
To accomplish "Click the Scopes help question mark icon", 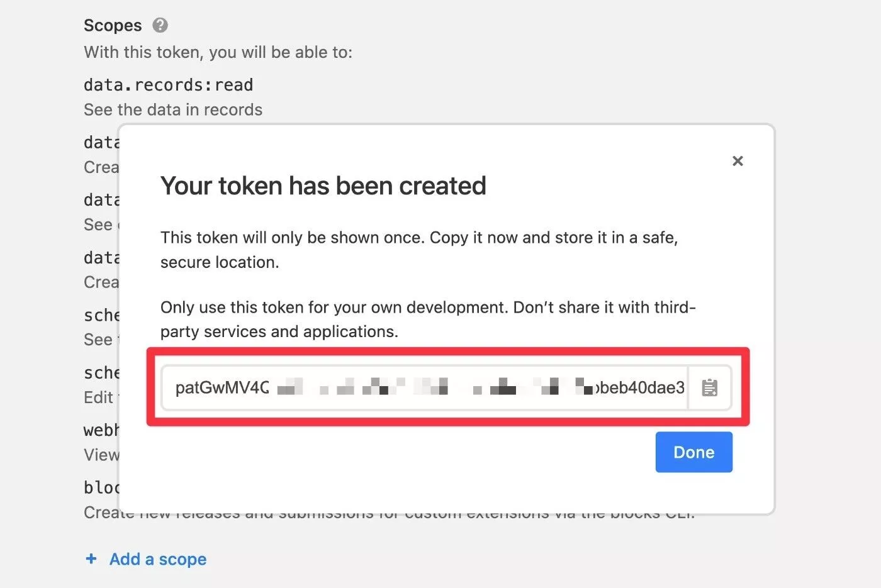I will pyautogui.click(x=160, y=25).
